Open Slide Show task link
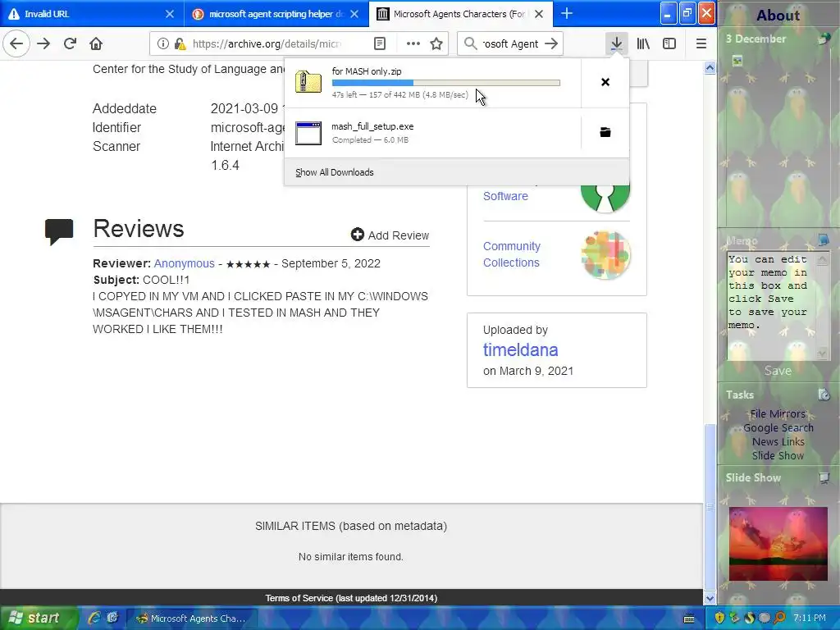 (778, 455)
